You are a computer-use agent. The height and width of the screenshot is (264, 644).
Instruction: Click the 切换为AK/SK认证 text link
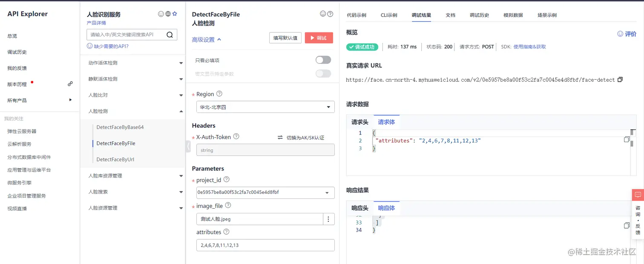[305, 138]
